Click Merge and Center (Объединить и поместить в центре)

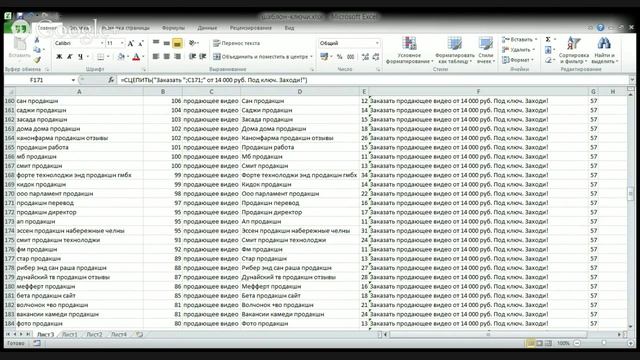pos(261,57)
